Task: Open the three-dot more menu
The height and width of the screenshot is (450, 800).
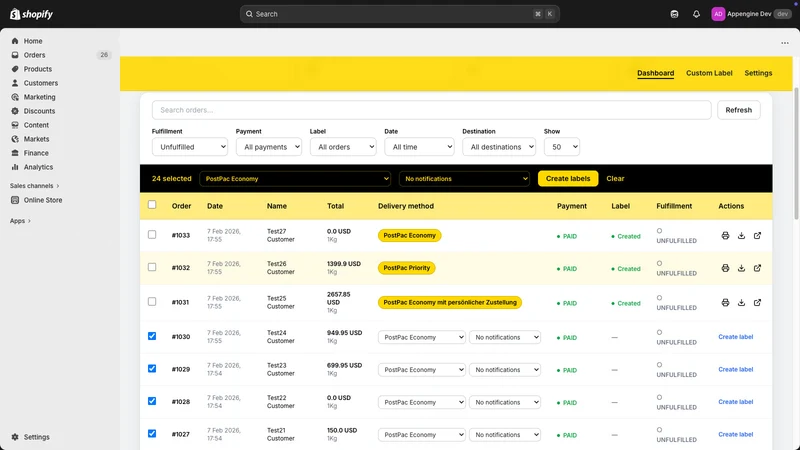Action: [785, 43]
